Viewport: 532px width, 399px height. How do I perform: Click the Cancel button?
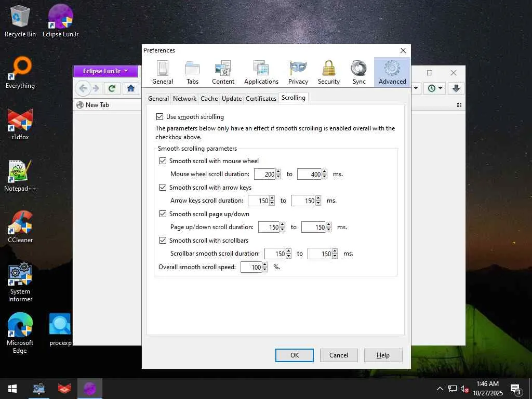coord(339,355)
